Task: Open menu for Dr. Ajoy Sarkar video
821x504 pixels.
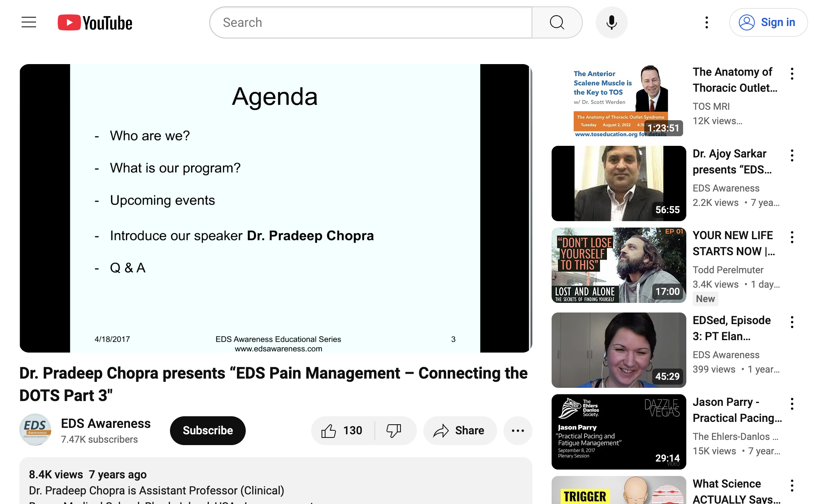Action: click(792, 155)
